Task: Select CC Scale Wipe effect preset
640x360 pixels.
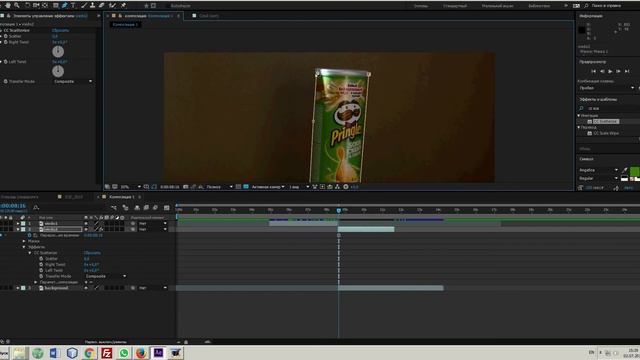Action: pos(606,133)
